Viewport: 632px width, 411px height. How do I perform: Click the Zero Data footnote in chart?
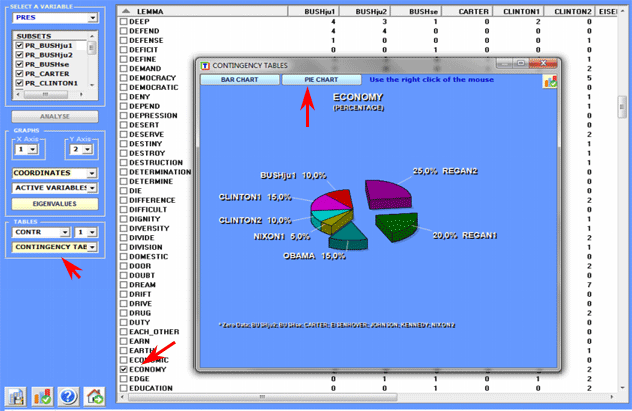click(x=337, y=325)
